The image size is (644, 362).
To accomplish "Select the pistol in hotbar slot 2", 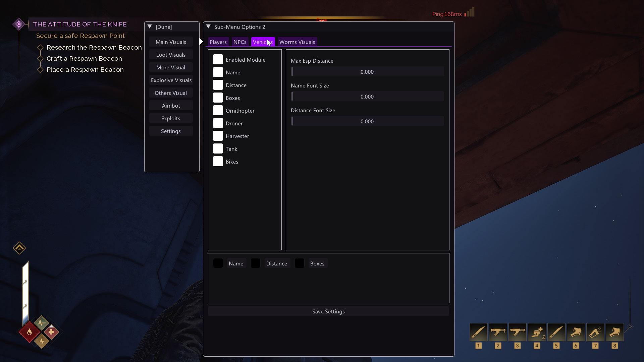I will tap(498, 332).
